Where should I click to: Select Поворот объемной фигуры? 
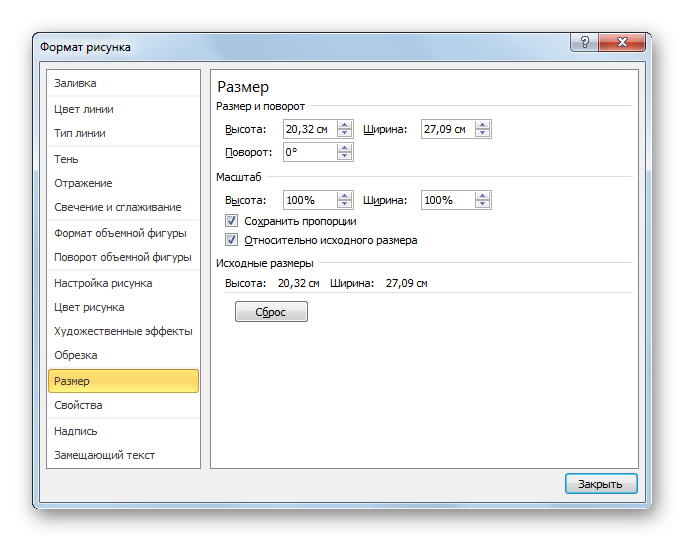(123, 257)
